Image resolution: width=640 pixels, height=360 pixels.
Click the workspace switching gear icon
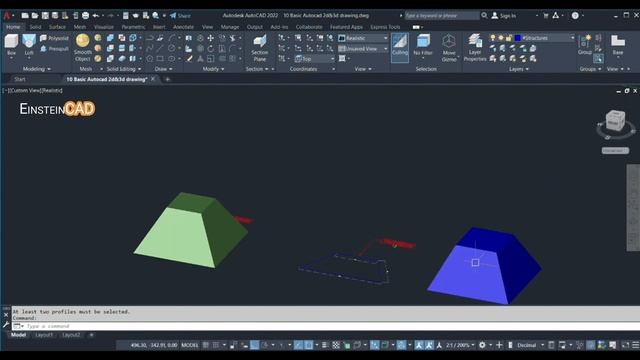click(x=482, y=345)
